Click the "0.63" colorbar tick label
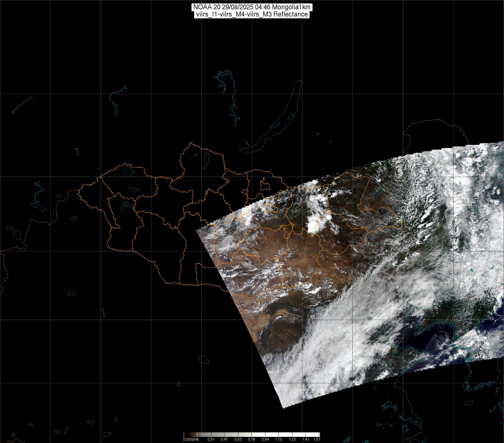Viewport: 504px width, 443px height. click(x=238, y=439)
